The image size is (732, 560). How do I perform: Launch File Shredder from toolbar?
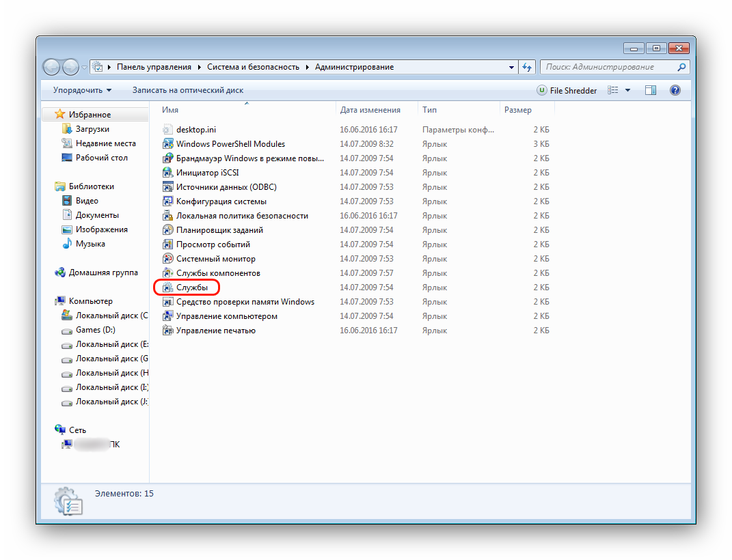click(x=567, y=90)
